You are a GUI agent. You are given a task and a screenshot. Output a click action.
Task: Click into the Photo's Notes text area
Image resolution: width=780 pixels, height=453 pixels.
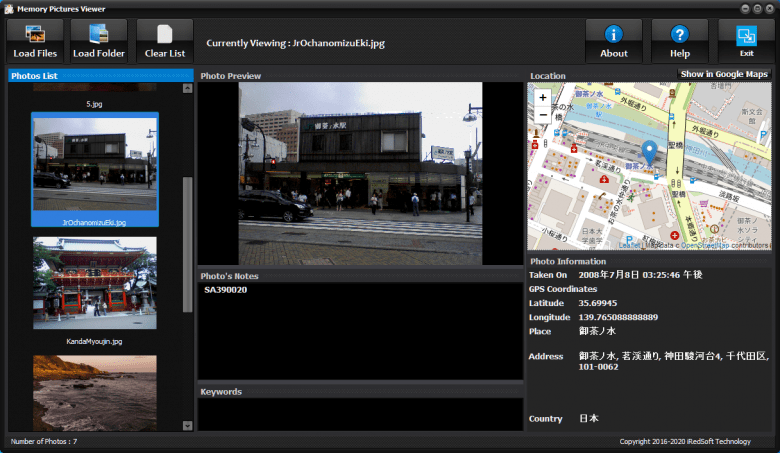361,331
